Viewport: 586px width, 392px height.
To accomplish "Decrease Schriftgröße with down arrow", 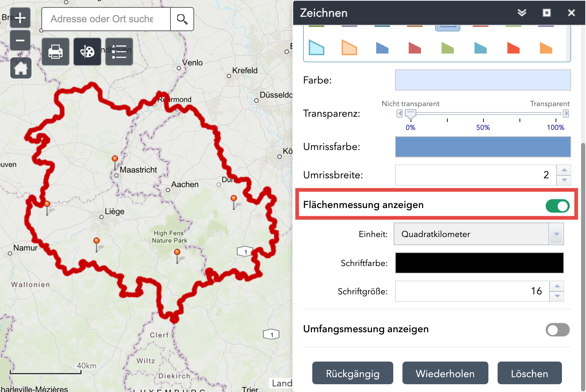I will 557,296.
